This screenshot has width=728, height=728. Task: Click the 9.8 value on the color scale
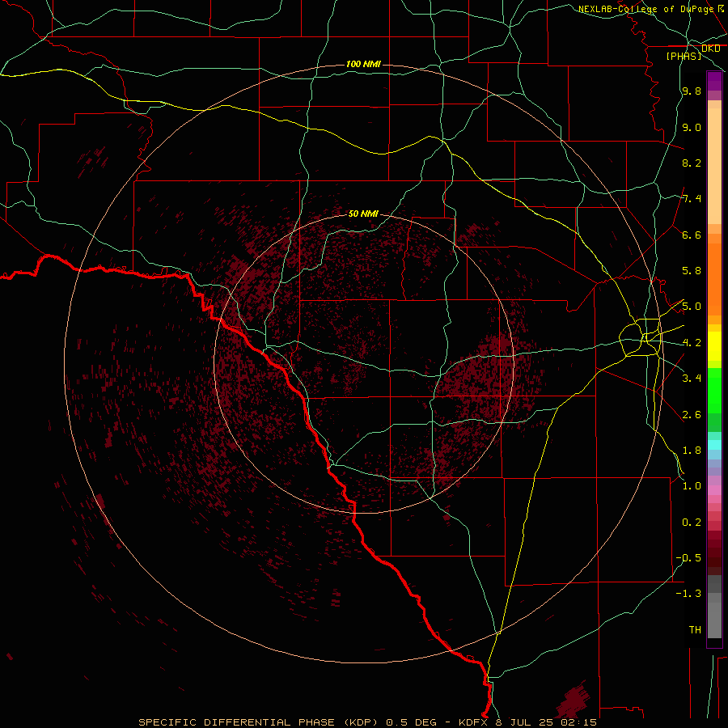[692, 91]
